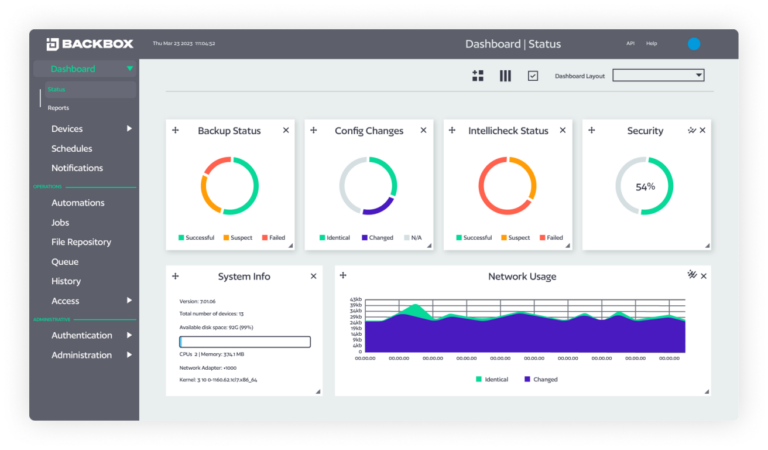Toggle the checkbox icon in dashboard toolbar
Viewport: 768px width, 450px height.
[533, 76]
